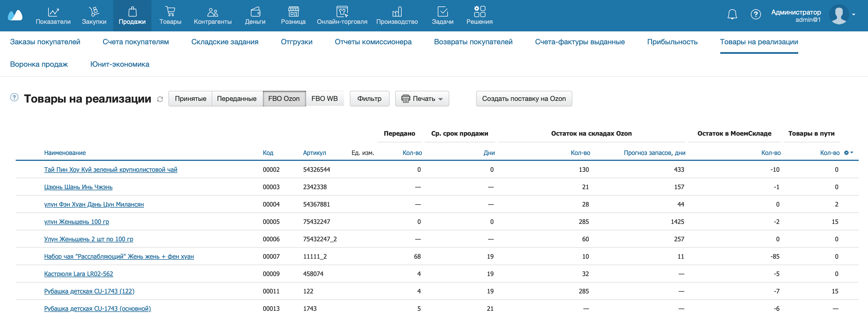Expand the Администратор user menu arrow
The width and height of the screenshot is (868, 315).
coord(853,15)
